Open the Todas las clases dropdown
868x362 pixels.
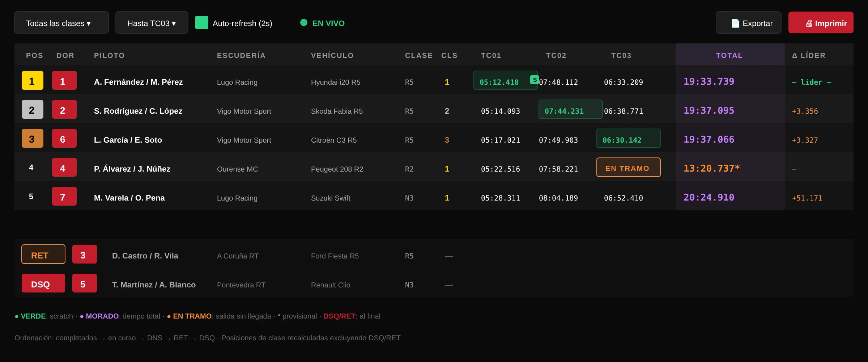[x=61, y=22]
